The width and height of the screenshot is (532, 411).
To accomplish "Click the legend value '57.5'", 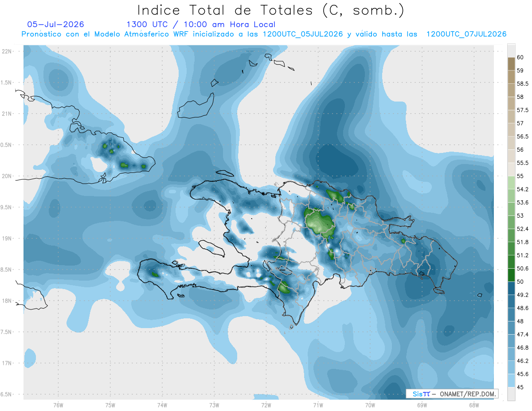I will pyautogui.click(x=523, y=110).
